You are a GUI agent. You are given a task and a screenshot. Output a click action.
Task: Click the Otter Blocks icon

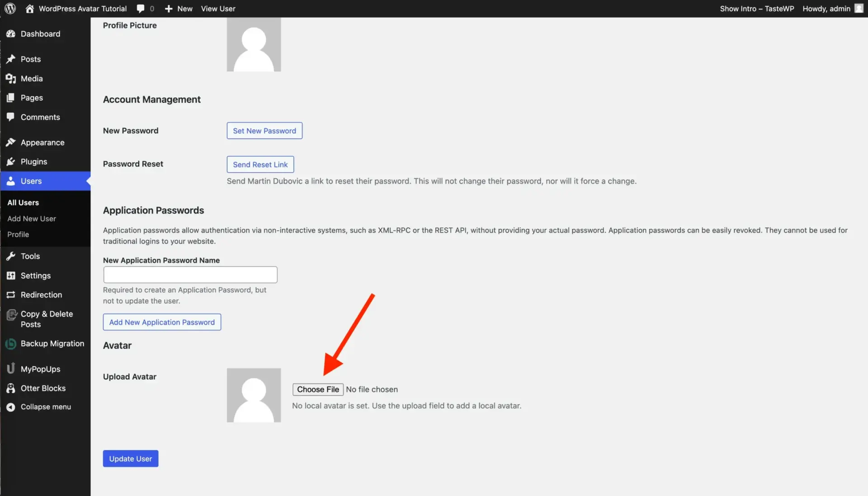(x=11, y=388)
